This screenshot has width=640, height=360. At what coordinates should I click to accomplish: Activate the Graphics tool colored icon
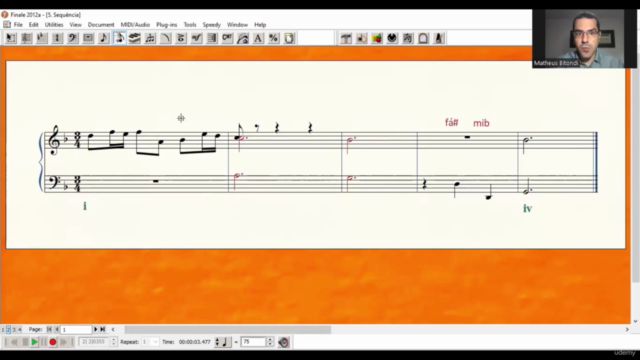pyautogui.click(x=377, y=38)
